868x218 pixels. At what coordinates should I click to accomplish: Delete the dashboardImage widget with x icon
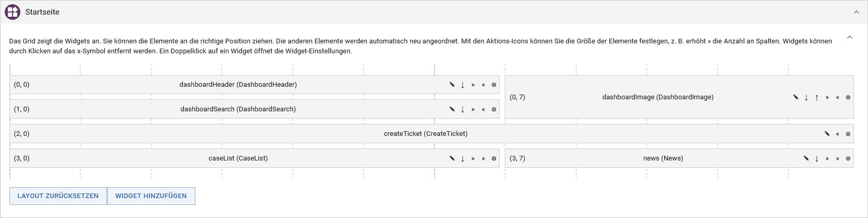coord(848,97)
